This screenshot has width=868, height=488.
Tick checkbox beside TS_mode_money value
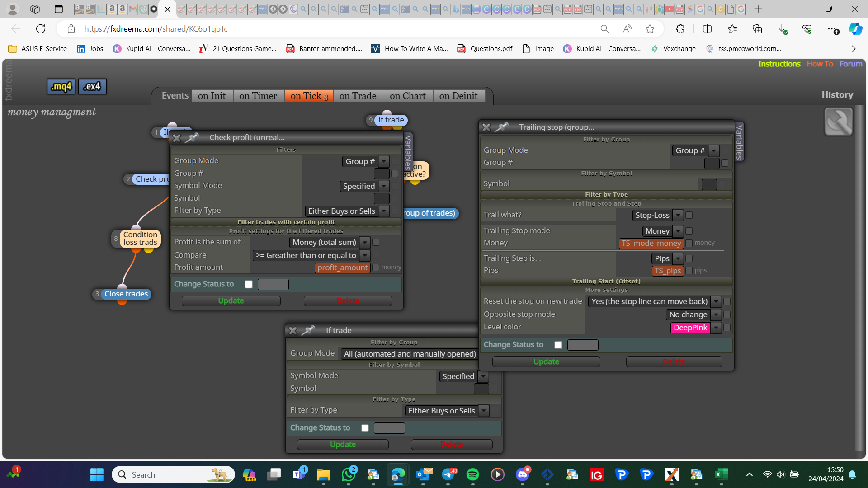tap(689, 243)
